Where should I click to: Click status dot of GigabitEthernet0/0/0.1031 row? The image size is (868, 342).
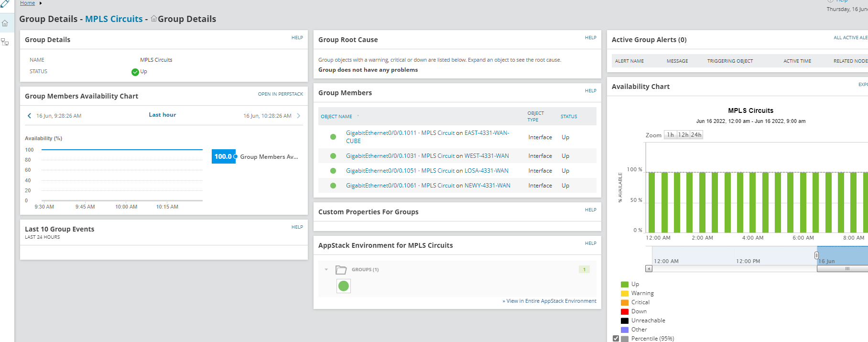pos(333,156)
